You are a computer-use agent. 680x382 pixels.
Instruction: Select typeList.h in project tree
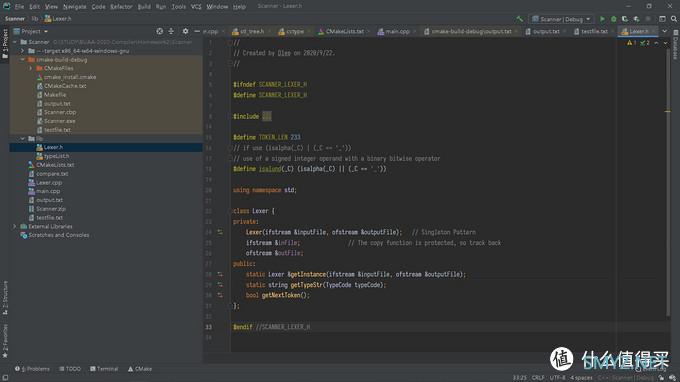[x=56, y=156]
